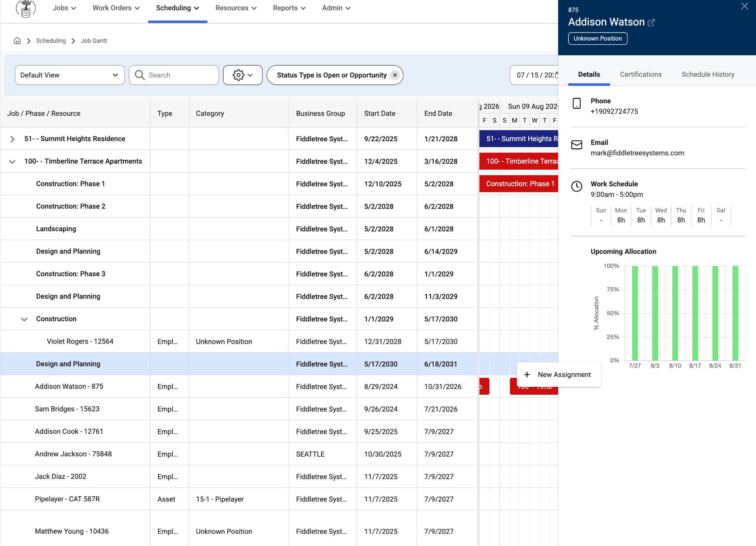This screenshot has width=756, height=546.
Task: Expand the Summit Heights Residence job row
Action: coord(13,139)
